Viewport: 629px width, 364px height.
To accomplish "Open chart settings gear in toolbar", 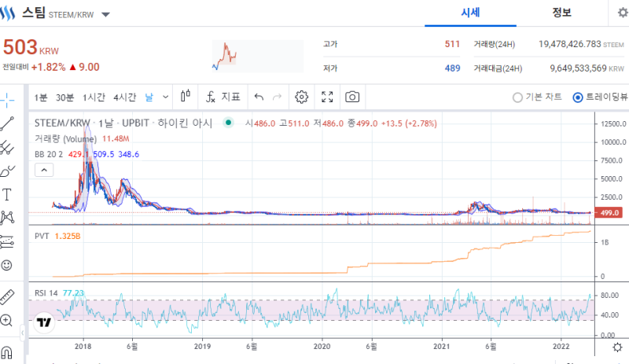I will pos(301,97).
